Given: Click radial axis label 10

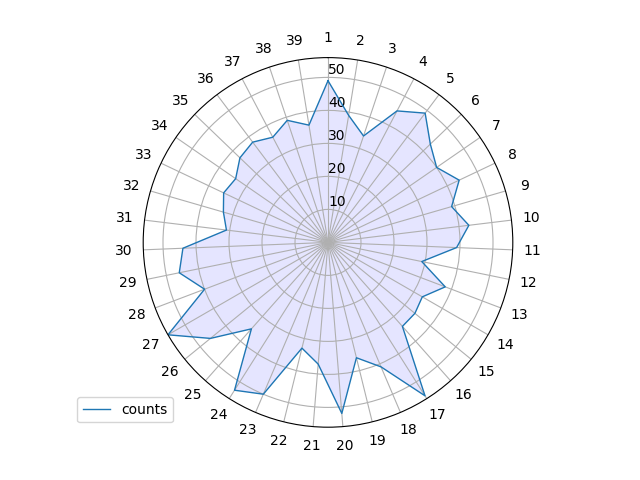Looking at the screenshot, I should 337,201.
